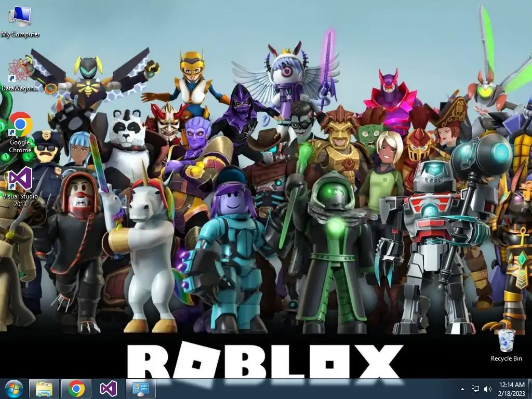Select the DataWagon desktop shortcut
The image size is (532, 399).
(x=20, y=75)
